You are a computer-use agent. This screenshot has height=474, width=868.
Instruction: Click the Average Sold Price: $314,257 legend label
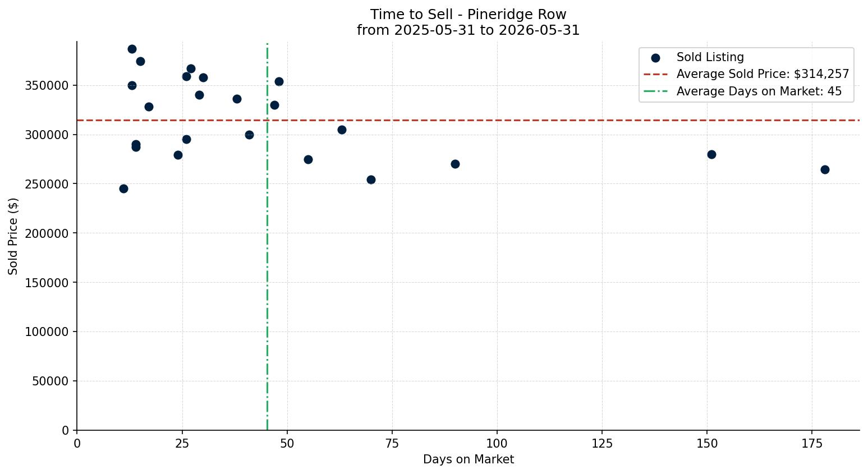pyautogui.click(x=763, y=74)
